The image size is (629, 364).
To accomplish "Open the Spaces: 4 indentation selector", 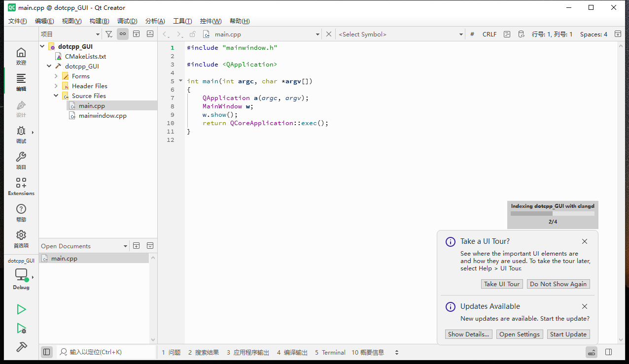I will point(594,34).
